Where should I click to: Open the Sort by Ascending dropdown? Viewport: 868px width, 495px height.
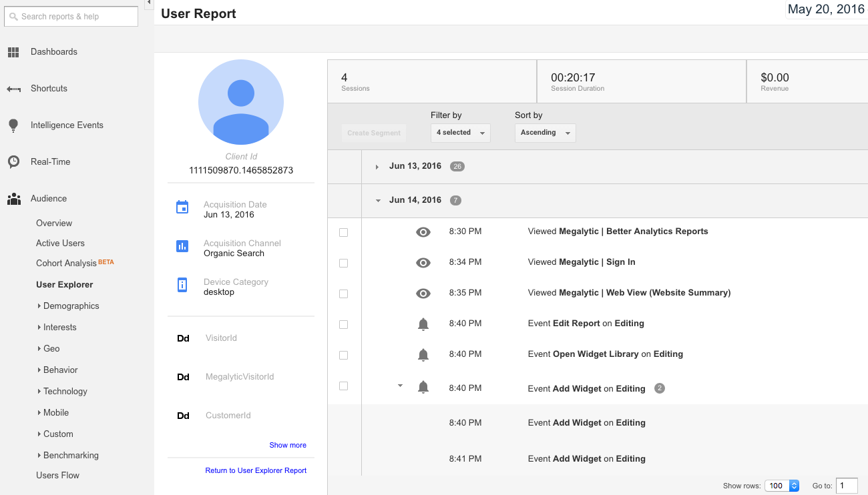[x=545, y=133]
